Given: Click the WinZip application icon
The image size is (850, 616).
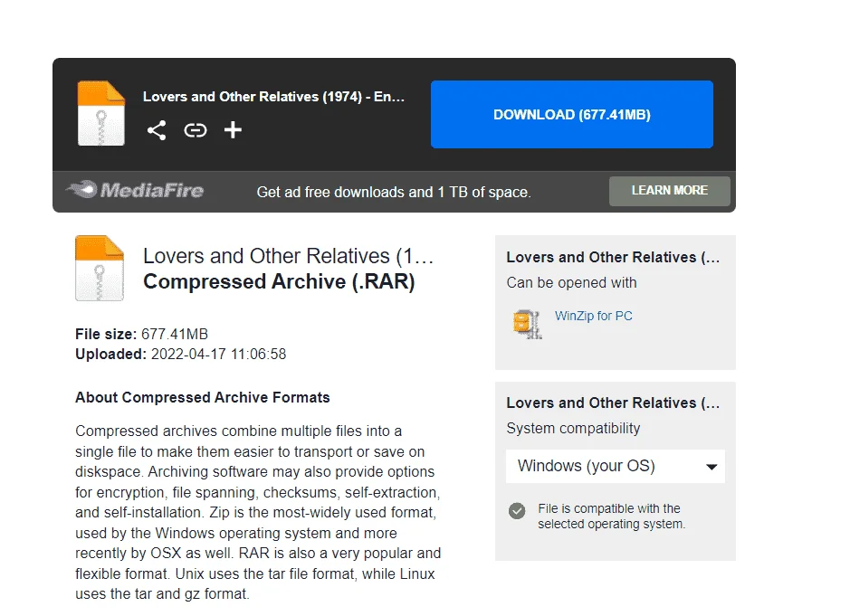Looking at the screenshot, I should tap(527, 324).
